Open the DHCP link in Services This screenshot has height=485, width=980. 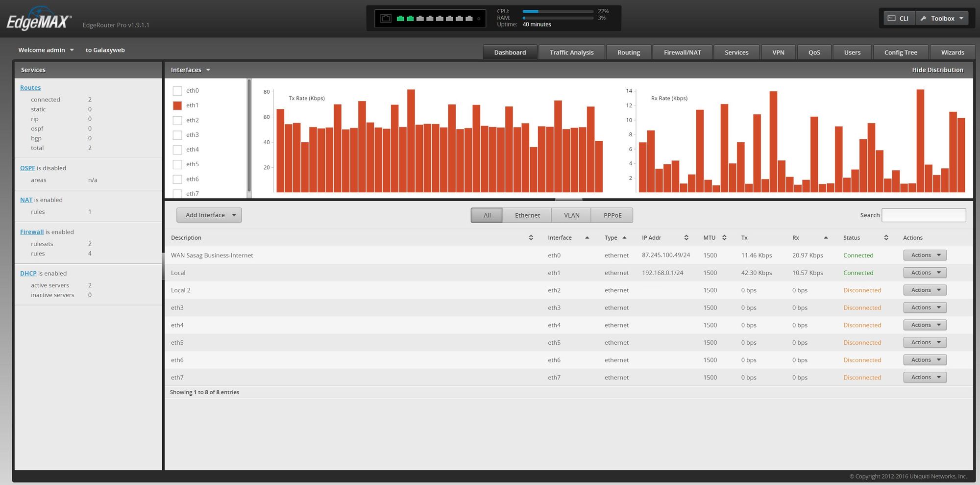pos(28,274)
